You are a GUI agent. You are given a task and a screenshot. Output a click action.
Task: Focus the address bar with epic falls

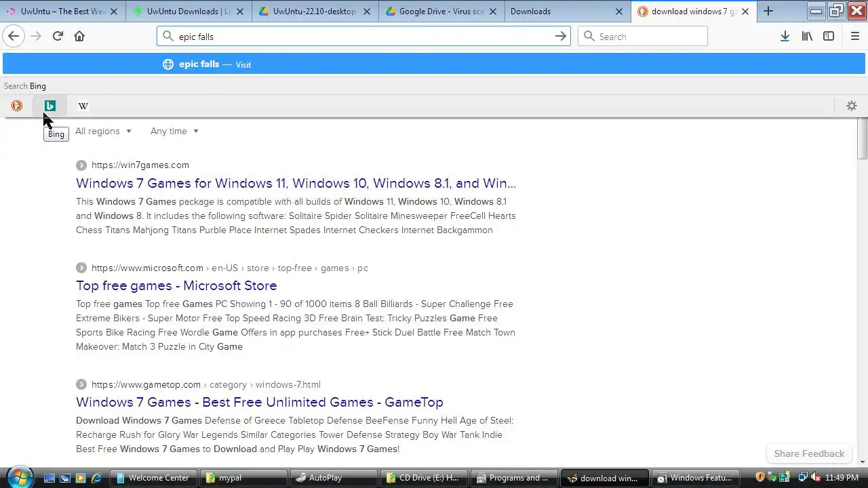point(363,37)
